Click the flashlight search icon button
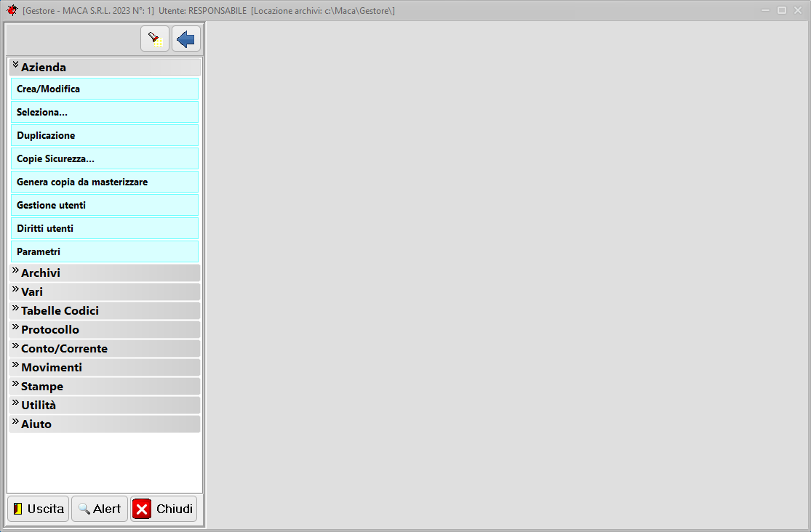The height and width of the screenshot is (532, 811). point(154,39)
